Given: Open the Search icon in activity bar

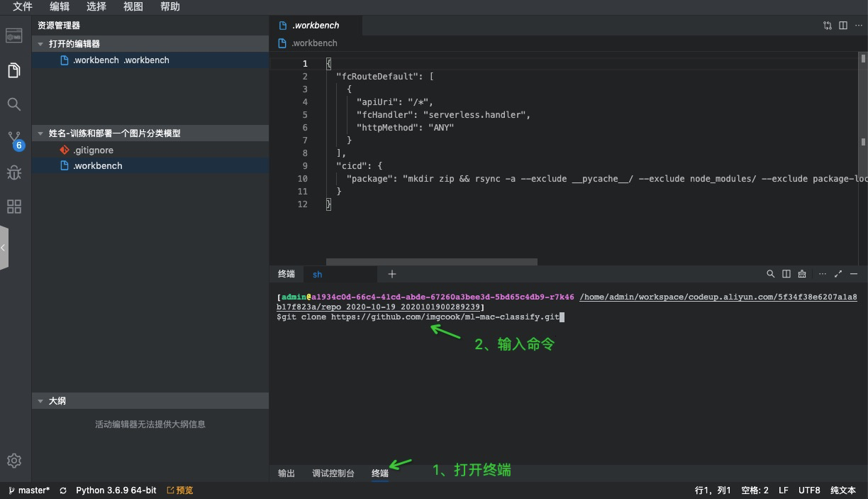Looking at the screenshot, I should [x=13, y=104].
